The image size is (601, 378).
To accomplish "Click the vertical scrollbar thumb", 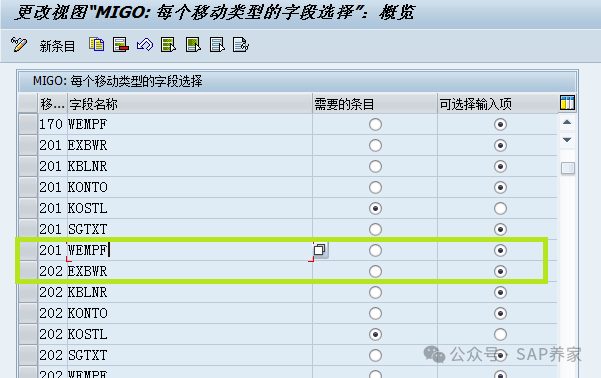I will (568, 168).
